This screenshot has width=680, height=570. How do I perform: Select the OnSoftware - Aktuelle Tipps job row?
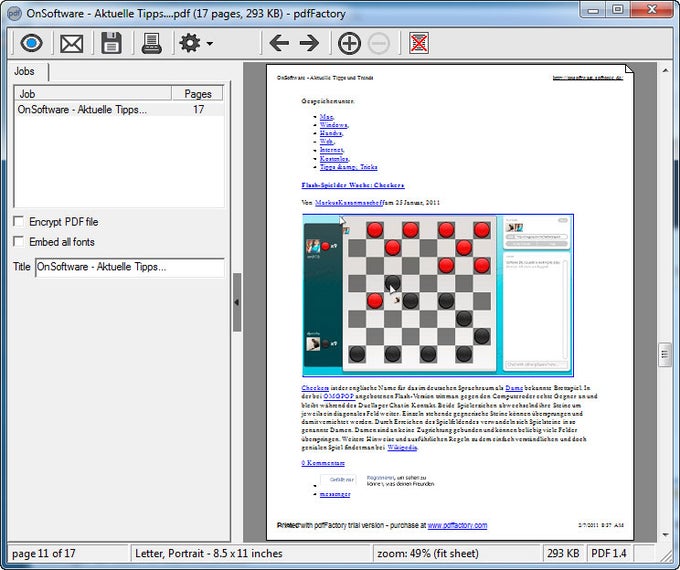pos(119,109)
